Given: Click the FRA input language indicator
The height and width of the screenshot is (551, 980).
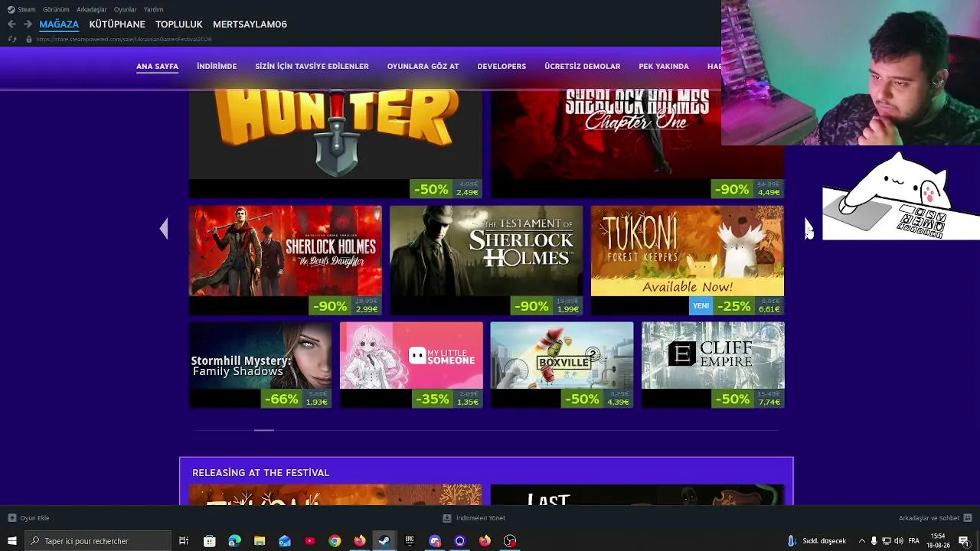Looking at the screenshot, I should click(x=914, y=541).
